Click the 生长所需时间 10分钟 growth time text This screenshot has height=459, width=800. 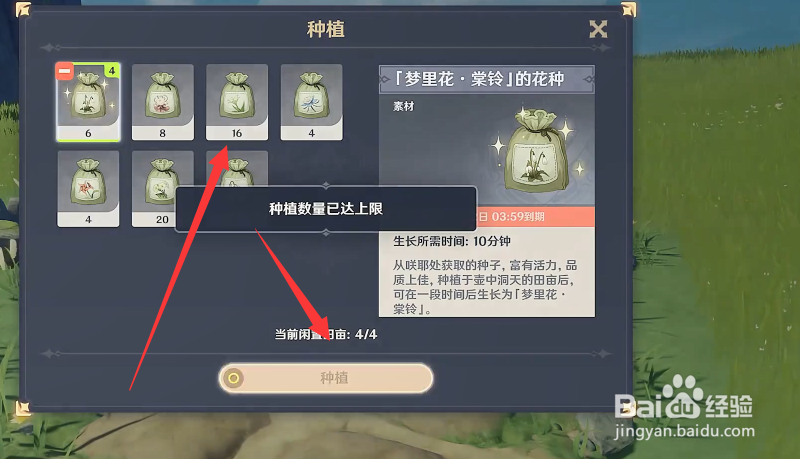click(x=452, y=241)
